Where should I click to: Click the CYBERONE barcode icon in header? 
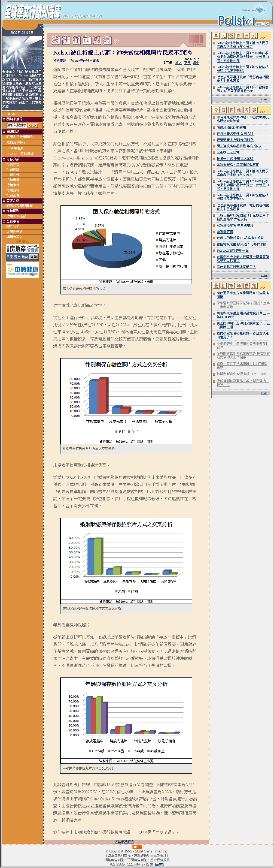click(x=196, y=40)
